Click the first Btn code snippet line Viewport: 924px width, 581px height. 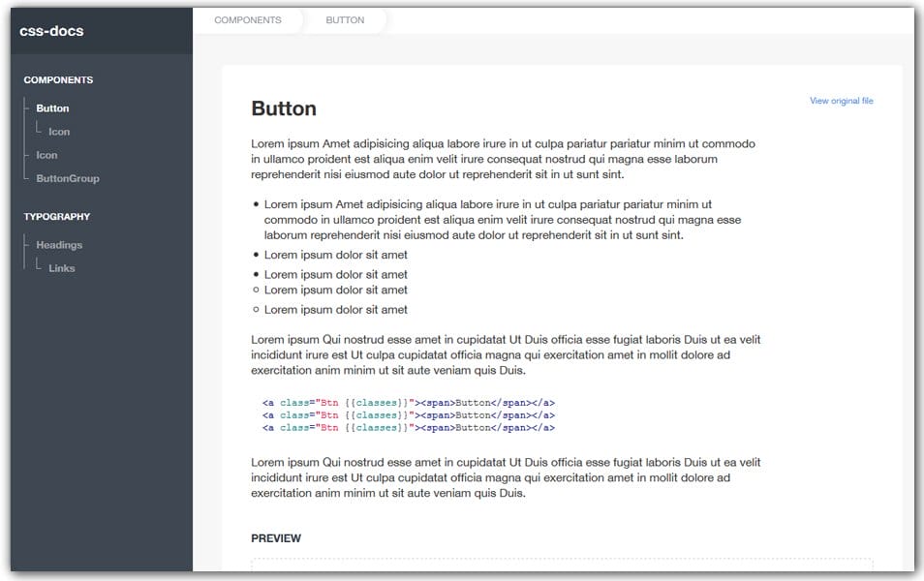pos(407,402)
